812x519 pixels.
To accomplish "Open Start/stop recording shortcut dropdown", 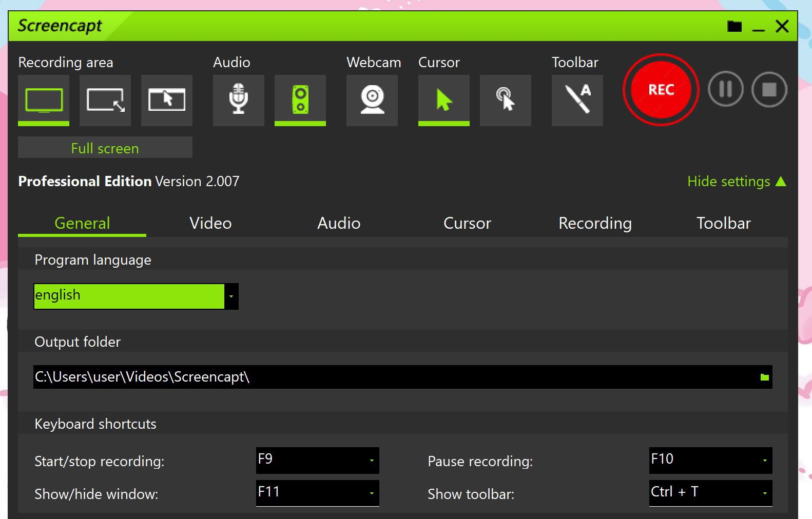I will pos(318,460).
